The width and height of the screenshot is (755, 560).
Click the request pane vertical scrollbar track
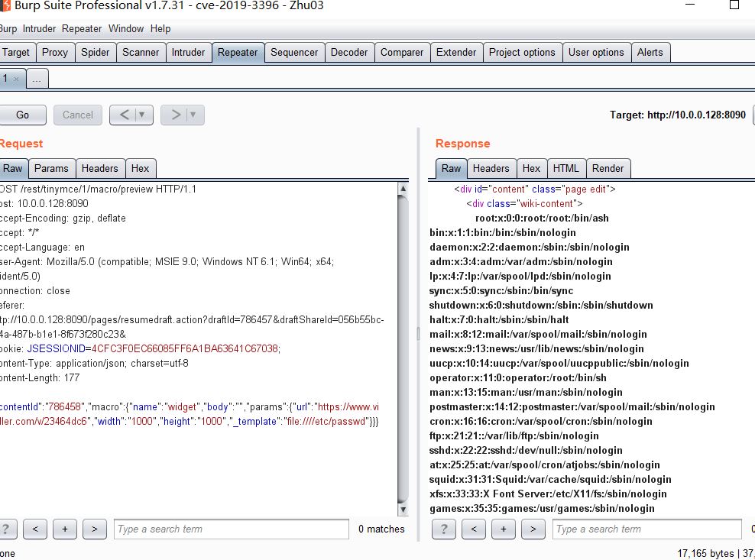point(403,348)
